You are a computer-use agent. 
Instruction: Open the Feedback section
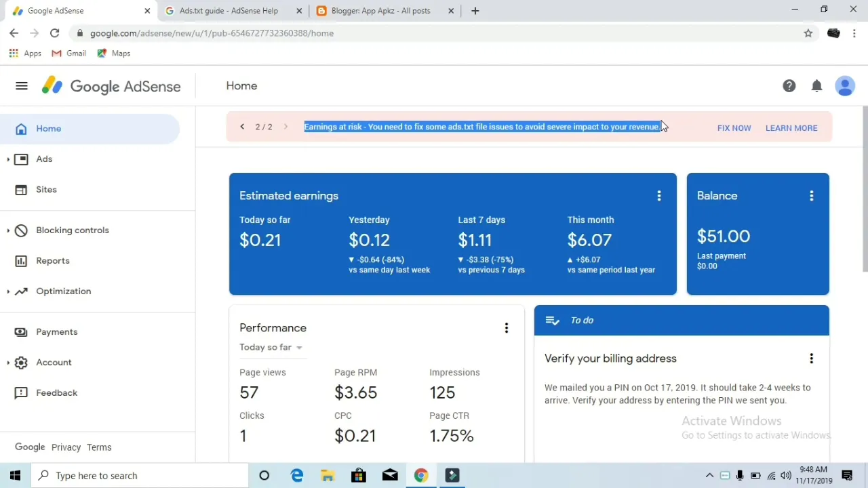(x=56, y=393)
